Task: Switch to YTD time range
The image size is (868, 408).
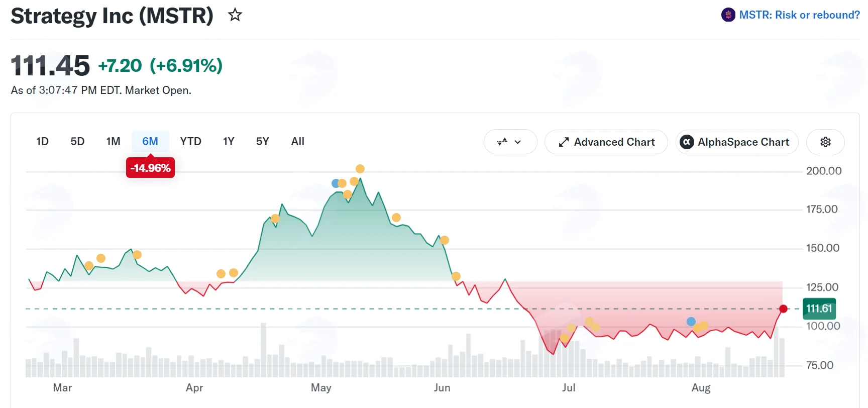Action: pos(191,142)
